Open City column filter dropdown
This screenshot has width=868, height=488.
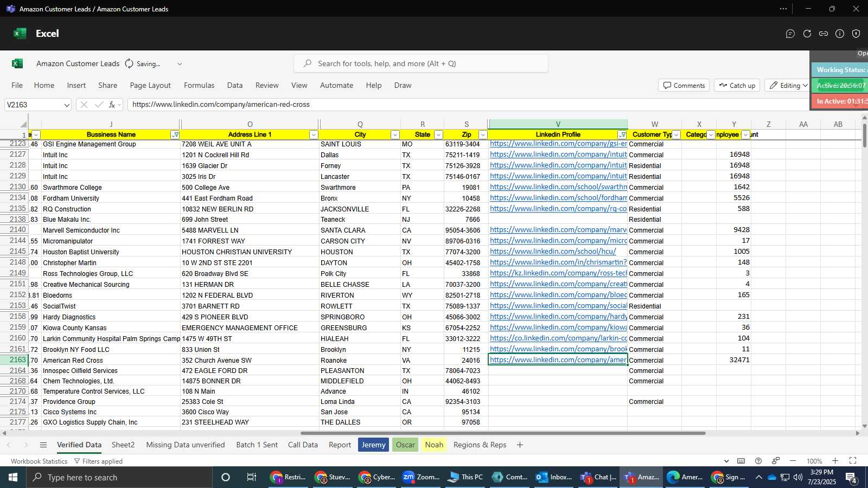pyautogui.click(x=395, y=135)
